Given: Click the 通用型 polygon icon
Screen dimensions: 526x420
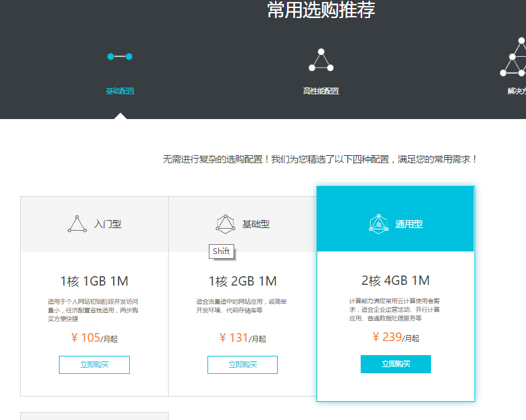Looking at the screenshot, I should pos(379,224).
